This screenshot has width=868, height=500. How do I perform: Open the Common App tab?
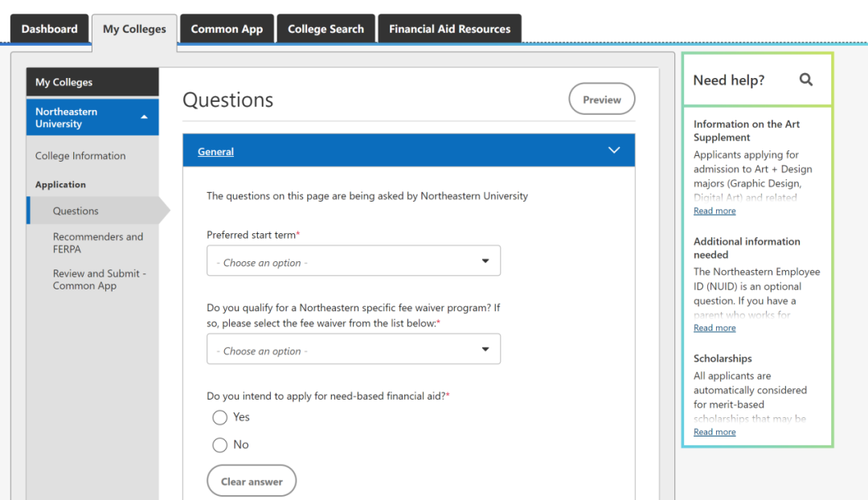pyautogui.click(x=227, y=29)
